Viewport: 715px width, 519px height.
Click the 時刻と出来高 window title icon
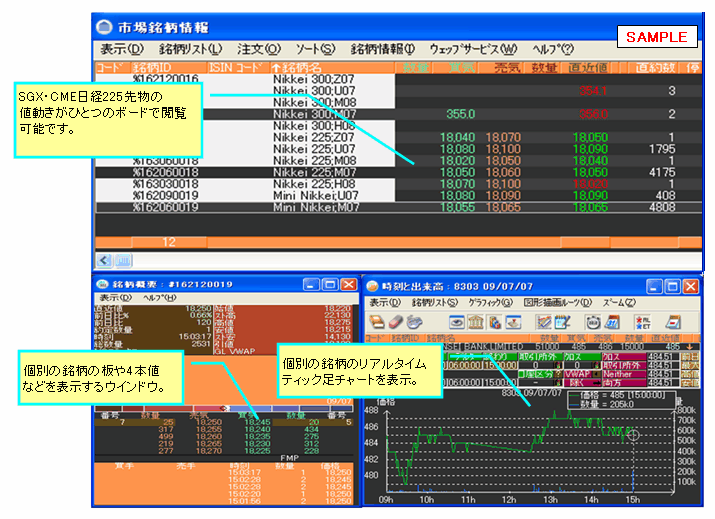tap(373, 286)
